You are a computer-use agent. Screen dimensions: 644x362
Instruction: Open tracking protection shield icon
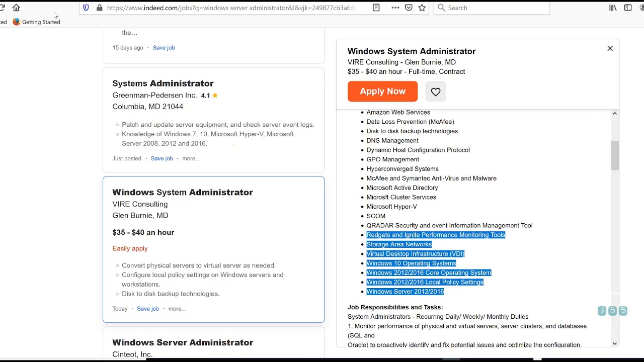click(86, 8)
